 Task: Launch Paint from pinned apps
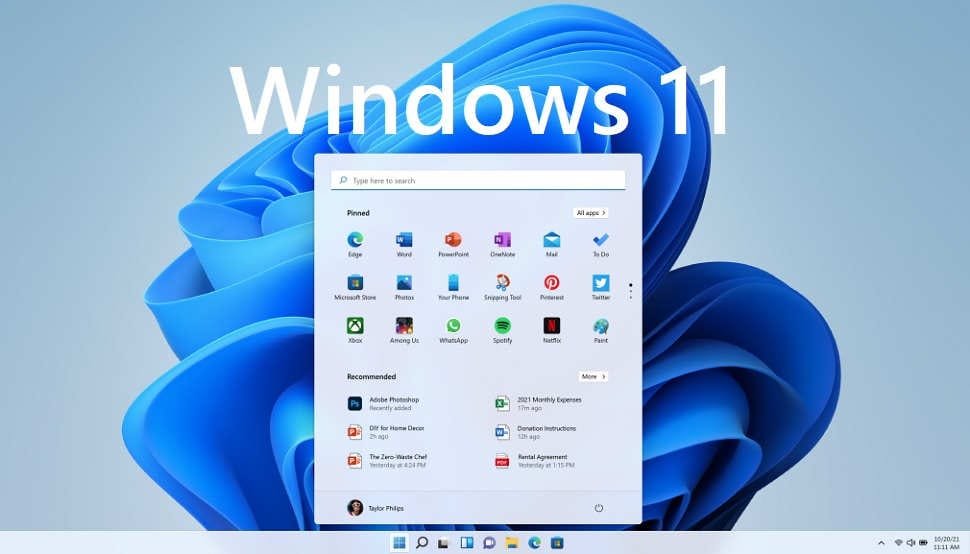(600, 326)
